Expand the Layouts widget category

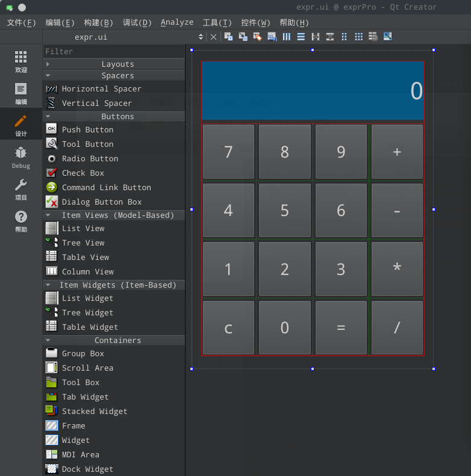coord(117,64)
